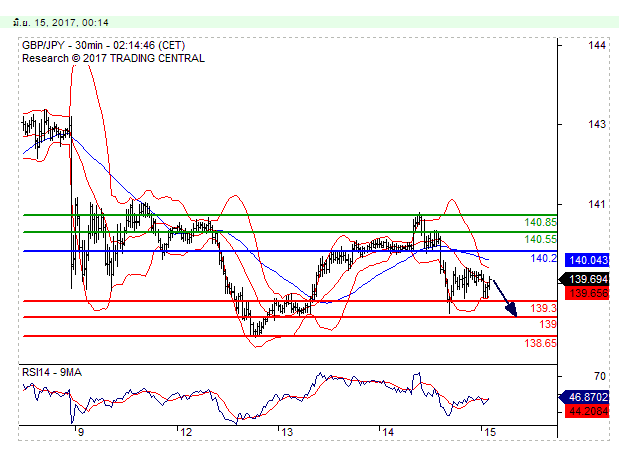
Task: Click the black 139.694 current price tag
Action: 584,279
